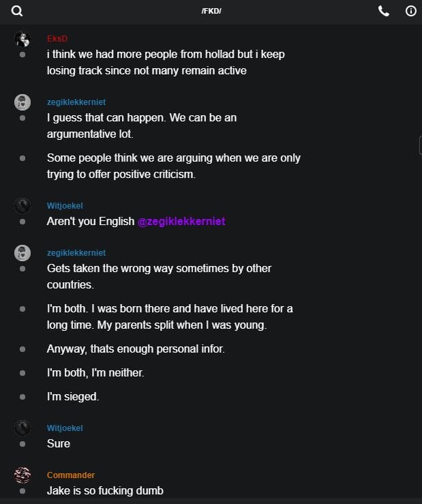Screen dimensions: 422x504
Task: Select the message "Jake is so fucking dumb"
Action: point(105,490)
